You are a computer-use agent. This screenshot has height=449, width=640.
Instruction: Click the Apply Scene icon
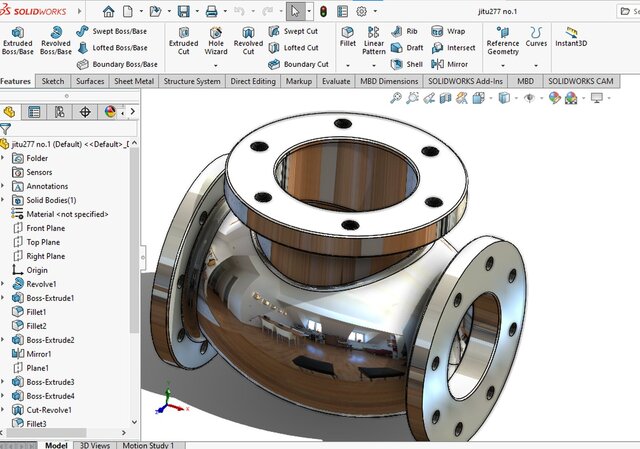[571, 98]
